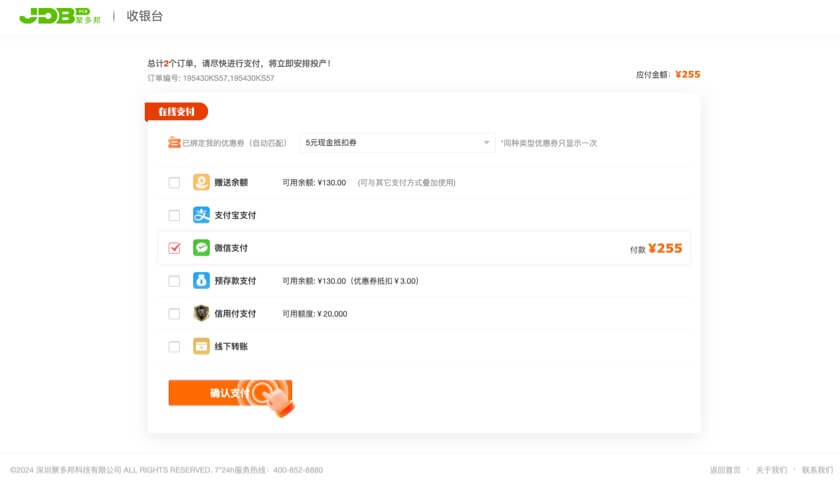This screenshot has width=840, height=486.
Task: Check the 信用付支付 checkbox
Action: 174,313
